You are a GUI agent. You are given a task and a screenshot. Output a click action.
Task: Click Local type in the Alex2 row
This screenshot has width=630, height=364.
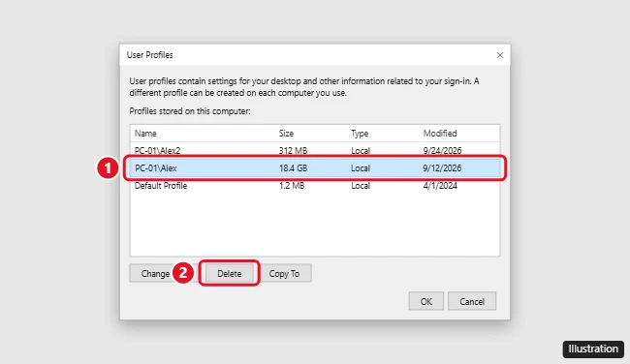pyautogui.click(x=361, y=150)
